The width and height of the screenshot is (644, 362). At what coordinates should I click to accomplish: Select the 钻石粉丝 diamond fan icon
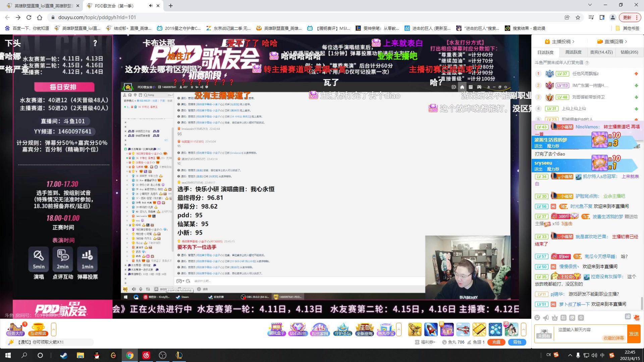298,328
